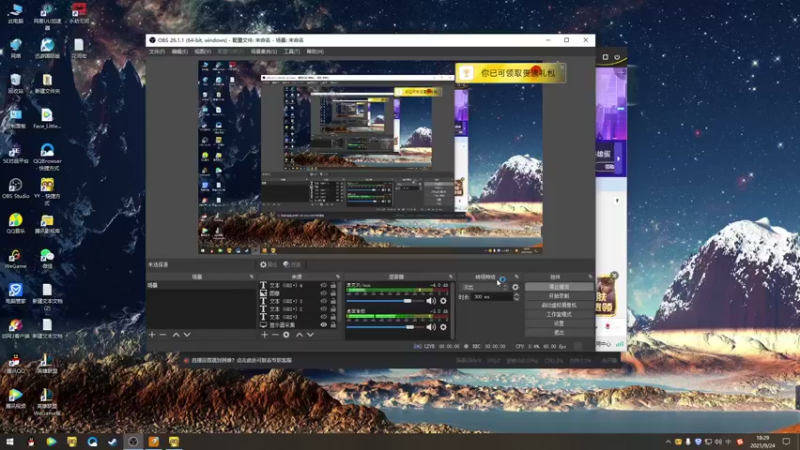Lock the 显示器采集 source

pyautogui.click(x=333, y=324)
